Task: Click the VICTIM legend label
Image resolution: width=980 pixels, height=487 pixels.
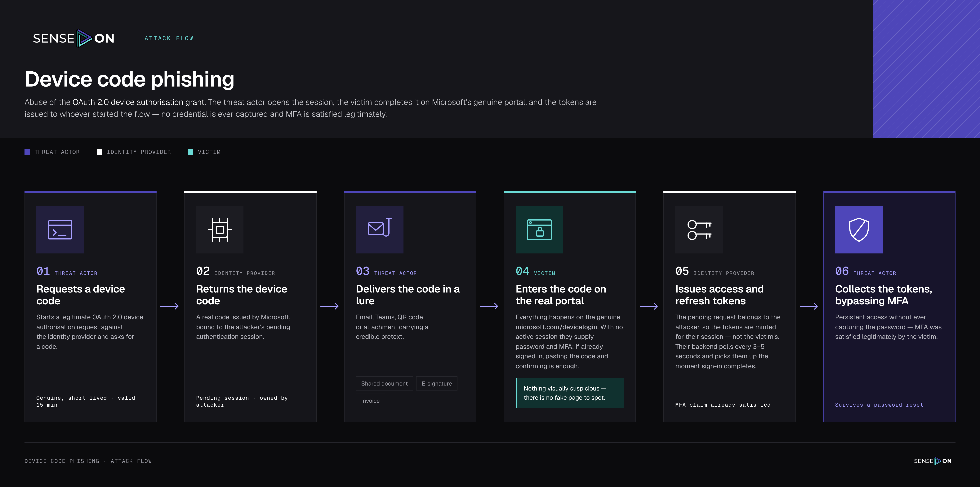Action: click(x=209, y=152)
